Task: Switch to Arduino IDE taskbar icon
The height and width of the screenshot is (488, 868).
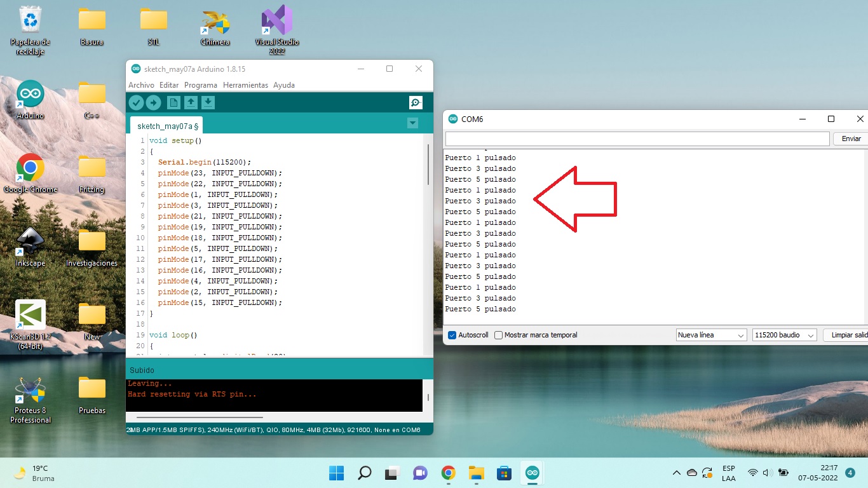Action: point(532,473)
